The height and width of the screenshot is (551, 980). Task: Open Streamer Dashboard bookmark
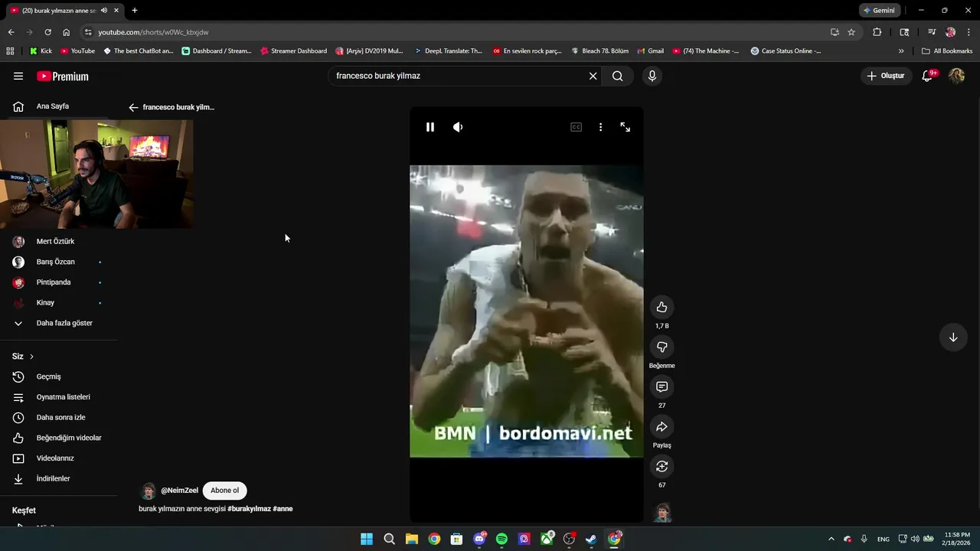point(293,51)
